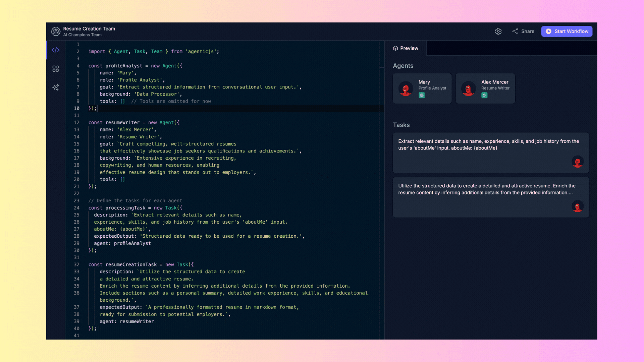Click the grid/modules icon in sidebar
This screenshot has width=644, height=362.
55,68
